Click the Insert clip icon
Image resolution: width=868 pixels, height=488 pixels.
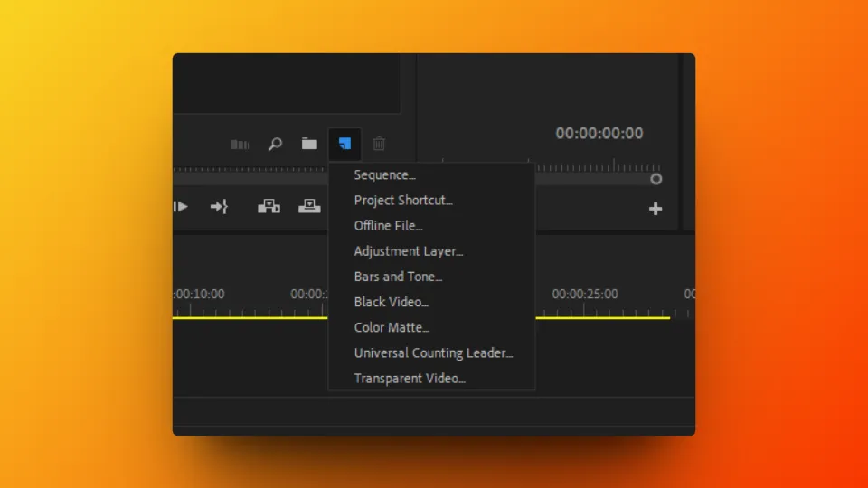coord(269,206)
